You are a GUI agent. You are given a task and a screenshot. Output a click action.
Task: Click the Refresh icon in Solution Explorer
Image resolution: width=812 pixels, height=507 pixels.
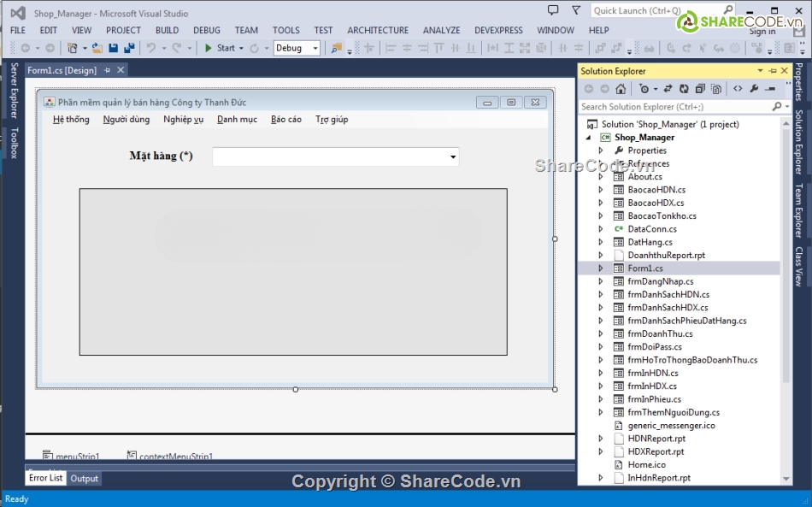pyautogui.click(x=684, y=89)
